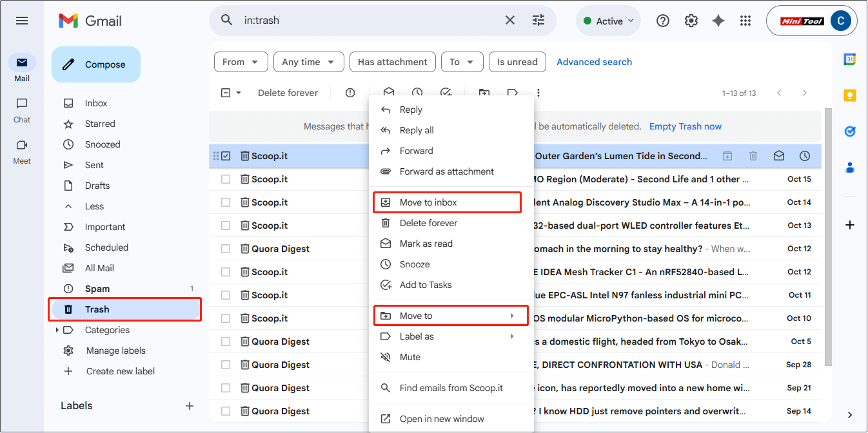Add selected email to Tasks via toolbar icon
Image resolution: width=868 pixels, height=433 pixels.
tap(446, 92)
